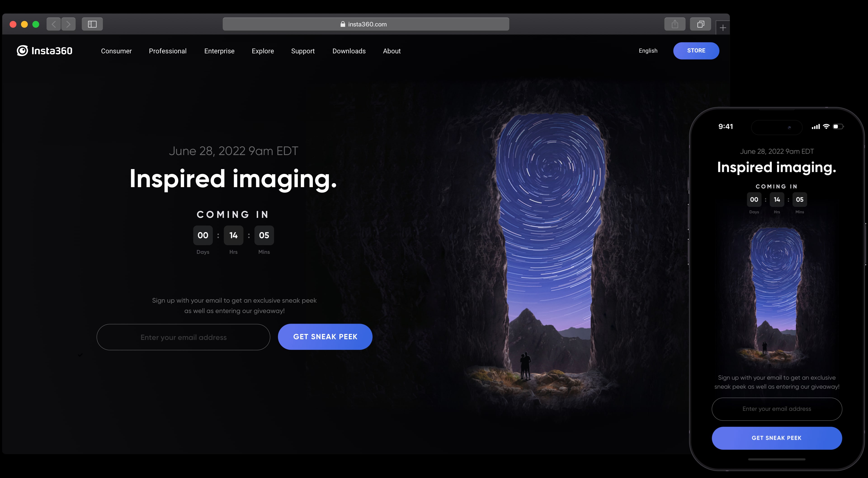Visit the About page

coord(392,51)
